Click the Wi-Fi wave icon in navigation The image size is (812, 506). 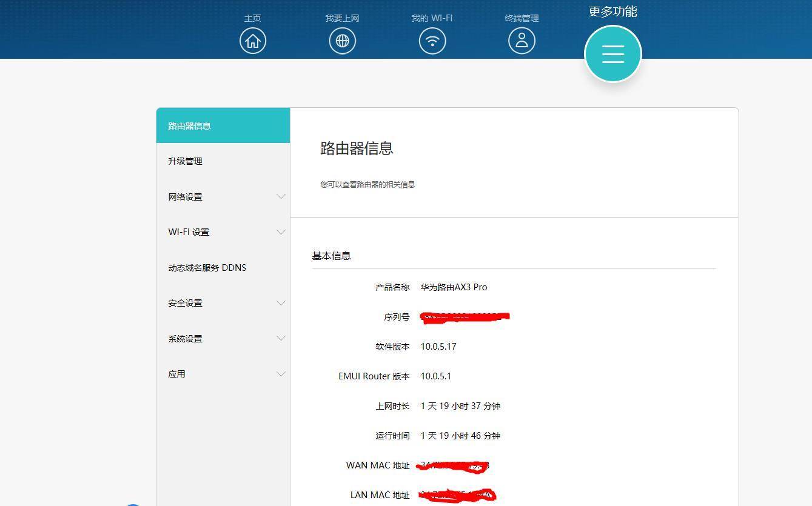[x=432, y=41]
